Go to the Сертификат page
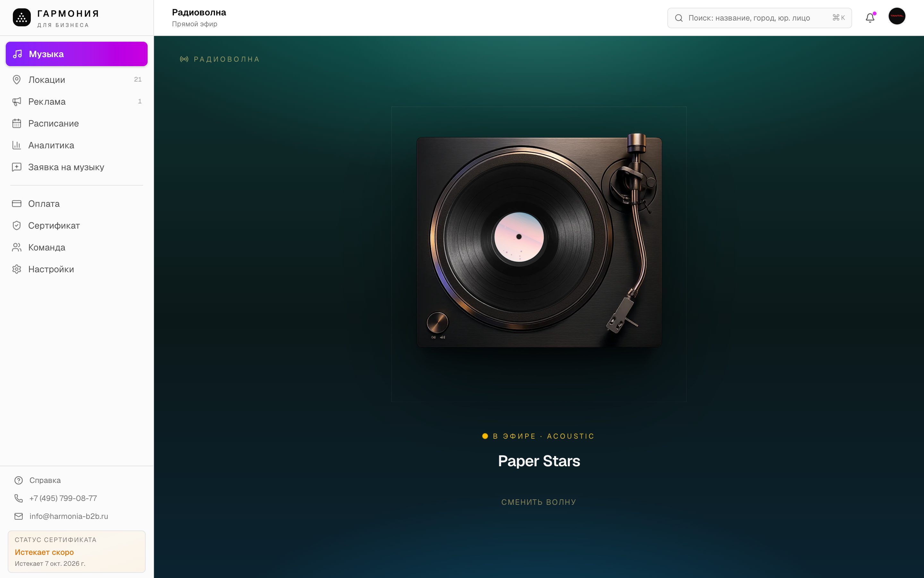Screen dimensions: 924x578 tap(77, 225)
